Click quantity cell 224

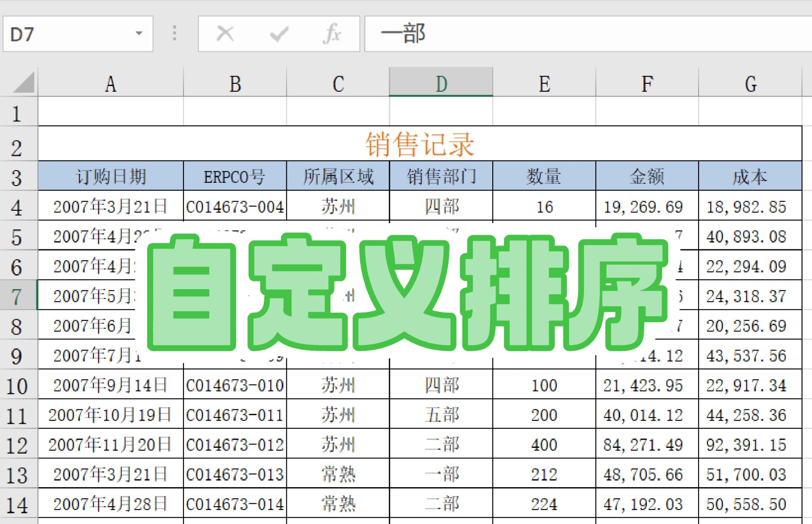click(x=544, y=504)
